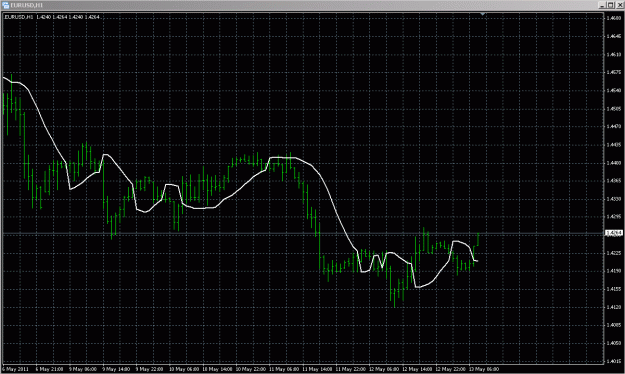The image size is (625, 374).
Task: Click time axis label 13 May 06:00
Action: coord(483,369)
